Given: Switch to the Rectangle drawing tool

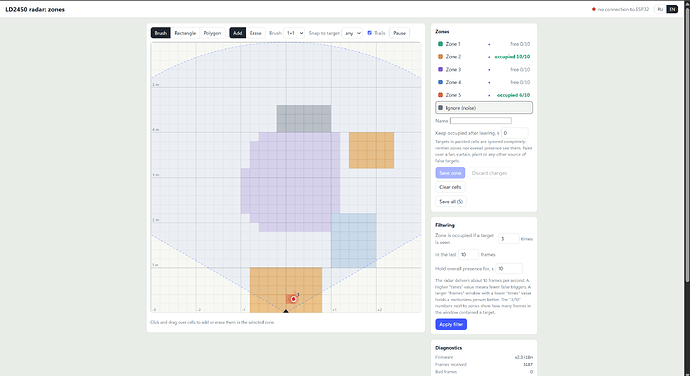Looking at the screenshot, I should coord(185,33).
